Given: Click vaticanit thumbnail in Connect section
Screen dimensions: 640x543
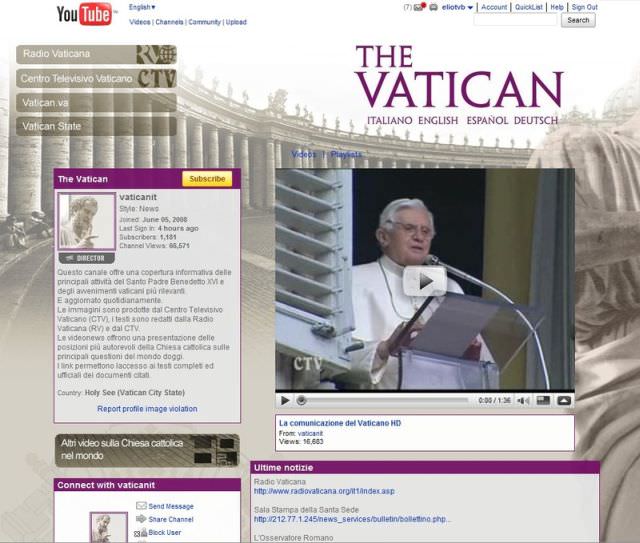Looking at the screenshot, I should click(109, 527).
